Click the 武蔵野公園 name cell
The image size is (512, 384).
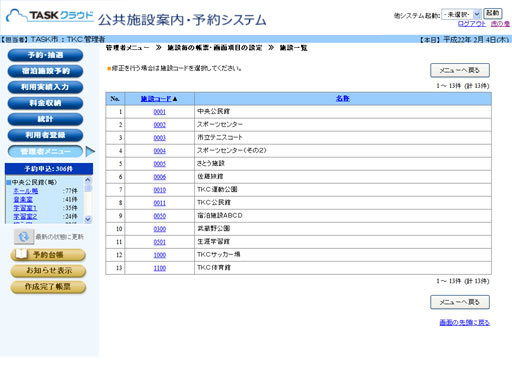[x=343, y=229]
